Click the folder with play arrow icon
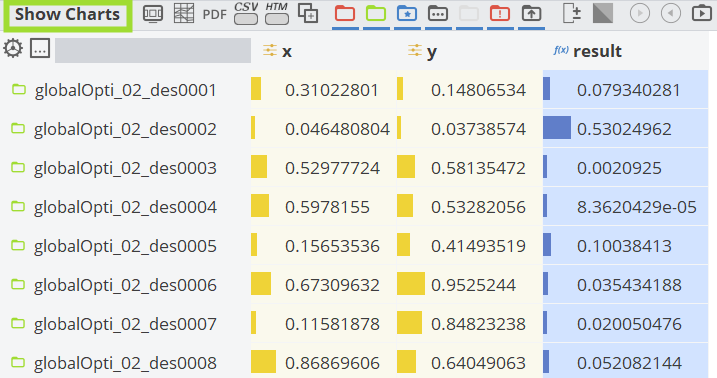717x378 pixels. (x=701, y=13)
